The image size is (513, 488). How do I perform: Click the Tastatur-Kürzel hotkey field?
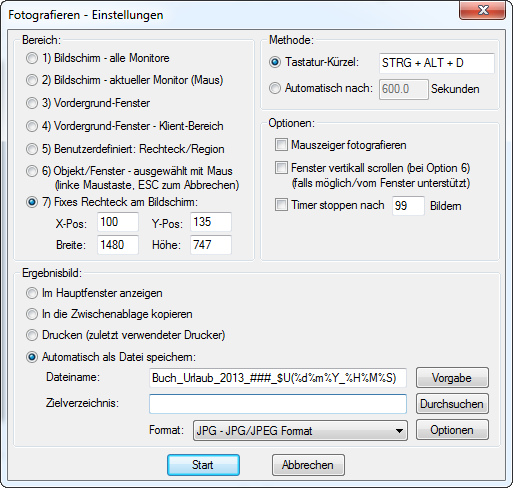(x=436, y=63)
